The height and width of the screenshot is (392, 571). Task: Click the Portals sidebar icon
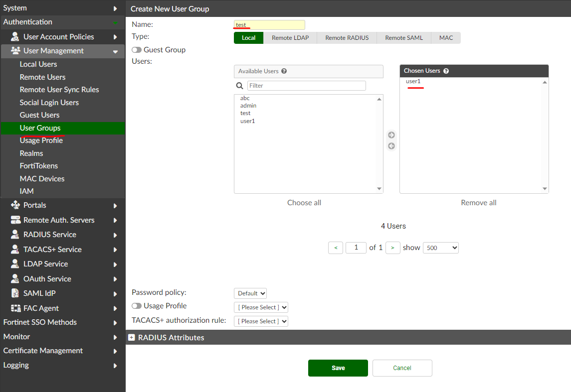click(x=15, y=205)
